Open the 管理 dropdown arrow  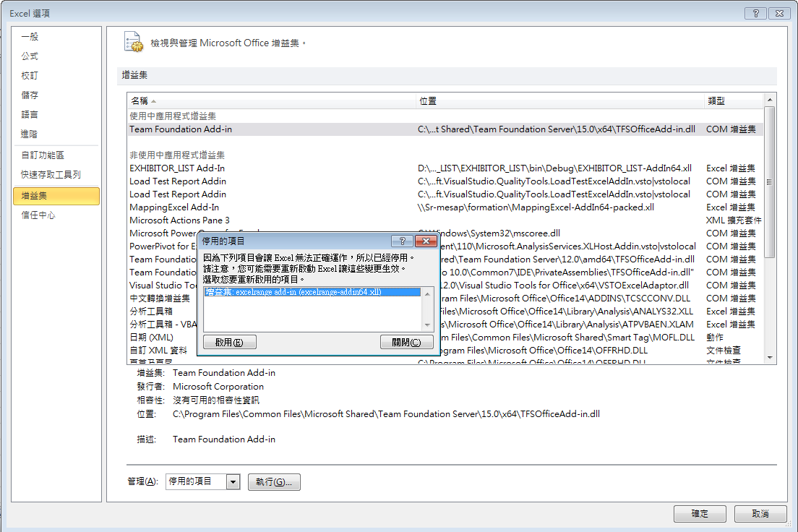pos(233,481)
